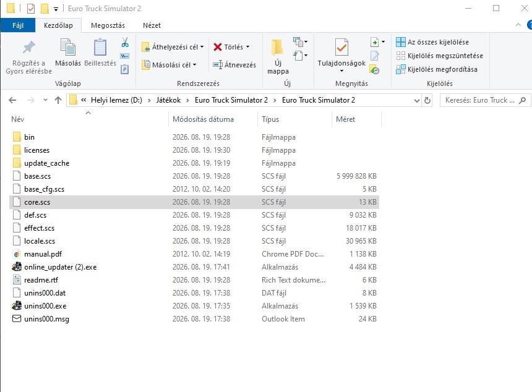532x392 pixels.
Task: Click the search magnifier icon
Action: pos(523,100)
